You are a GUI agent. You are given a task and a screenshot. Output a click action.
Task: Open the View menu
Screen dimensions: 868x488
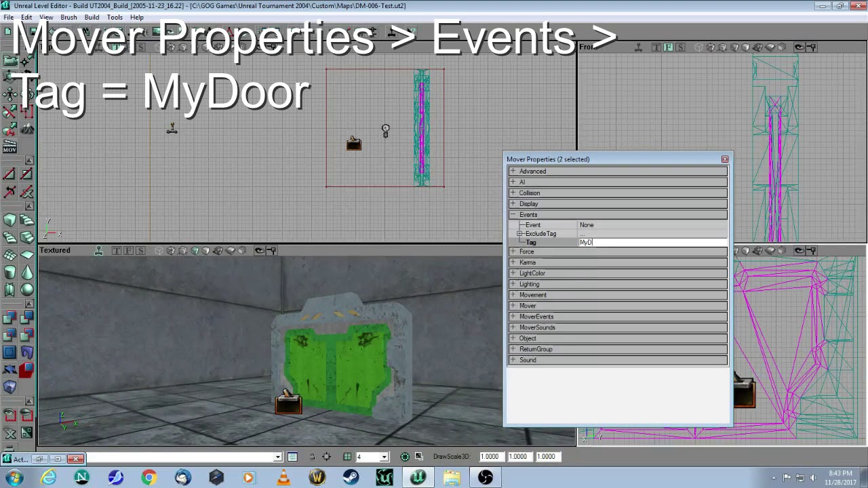click(x=46, y=17)
